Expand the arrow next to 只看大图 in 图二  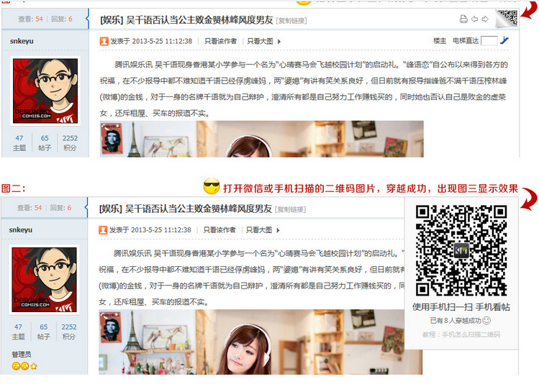click(278, 230)
